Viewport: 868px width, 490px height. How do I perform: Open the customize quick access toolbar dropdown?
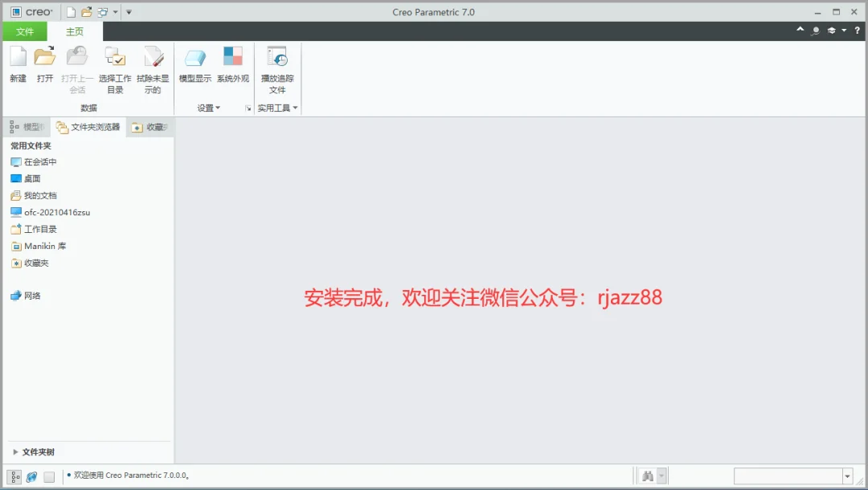[x=129, y=12]
